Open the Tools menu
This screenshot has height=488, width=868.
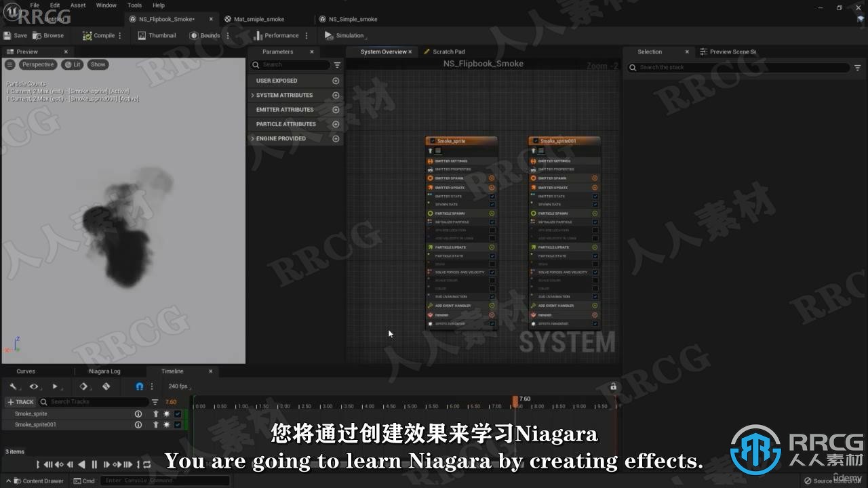tap(135, 5)
